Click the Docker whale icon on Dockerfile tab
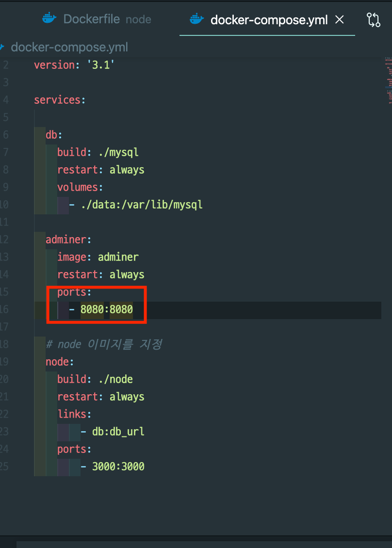The height and width of the screenshot is (548, 392). click(49, 18)
